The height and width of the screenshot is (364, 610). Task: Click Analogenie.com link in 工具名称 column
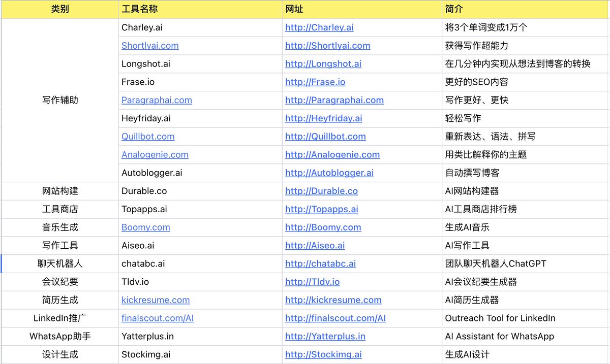pyautogui.click(x=155, y=155)
